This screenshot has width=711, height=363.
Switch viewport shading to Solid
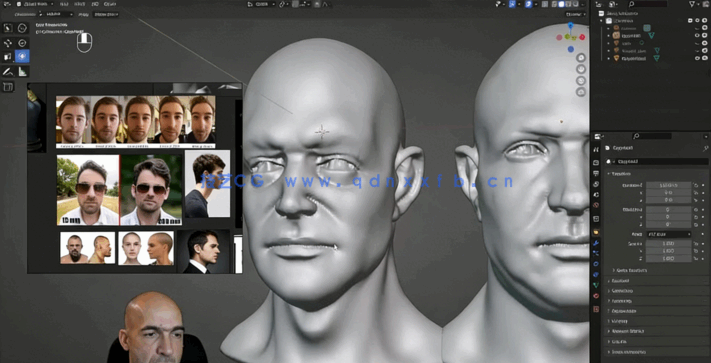point(561,4)
